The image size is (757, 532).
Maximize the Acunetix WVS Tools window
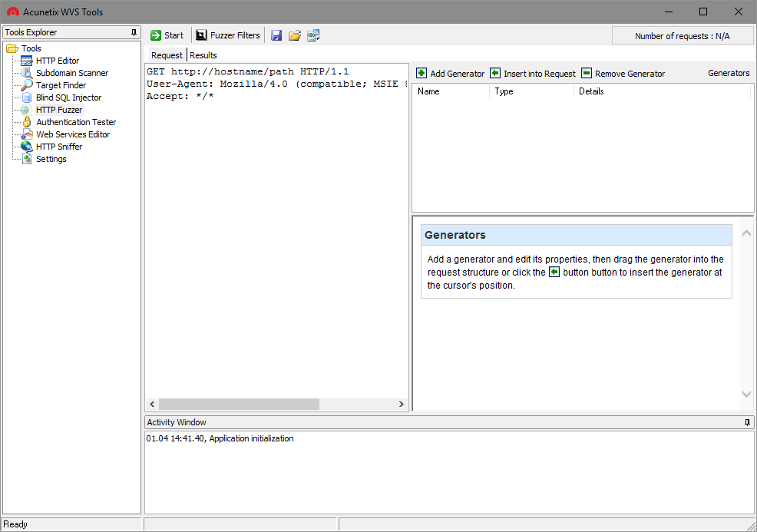click(x=703, y=12)
